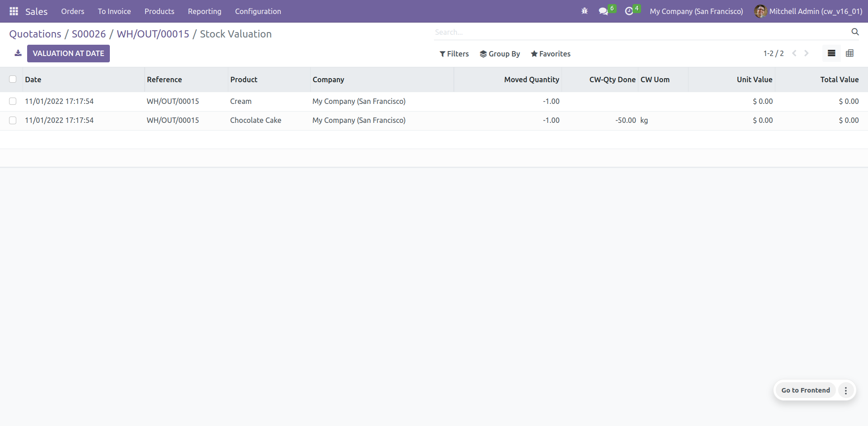Image resolution: width=868 pixels, height=426 pixels.
Task: Click the Cream product cell
Action: 269,101
